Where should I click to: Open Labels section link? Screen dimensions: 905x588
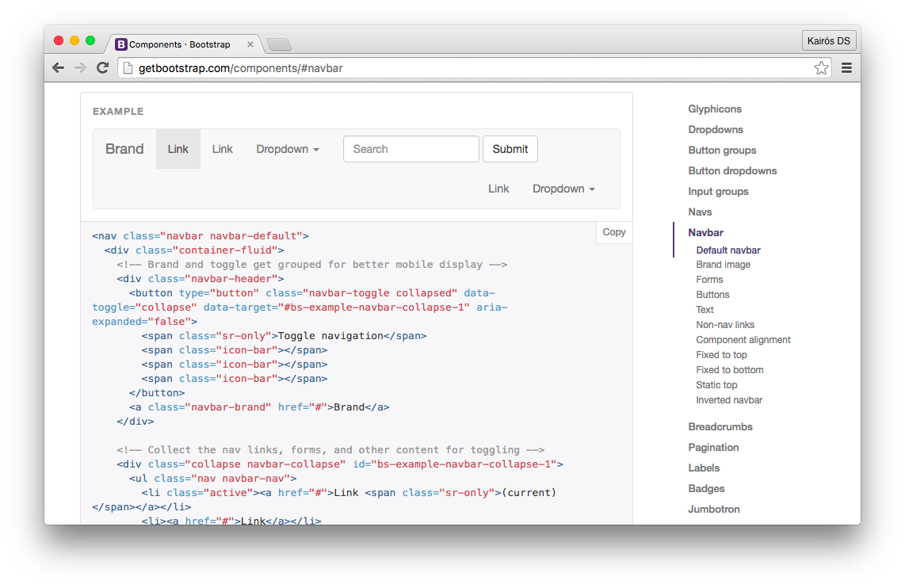point(704,468)
